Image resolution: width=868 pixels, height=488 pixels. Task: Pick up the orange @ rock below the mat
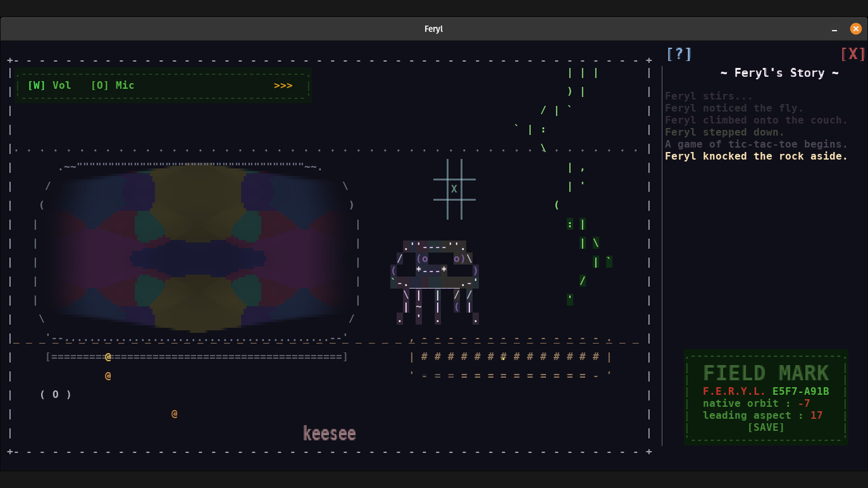pos(108,375)
